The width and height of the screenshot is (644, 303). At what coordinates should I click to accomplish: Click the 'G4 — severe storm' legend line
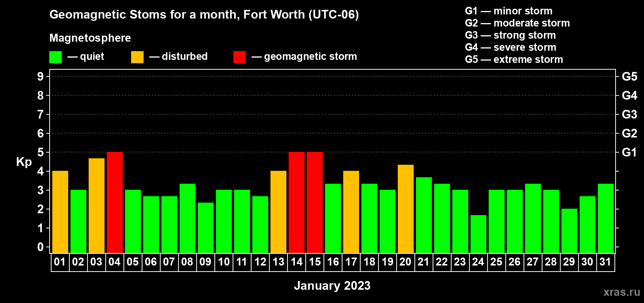point(511,47)
